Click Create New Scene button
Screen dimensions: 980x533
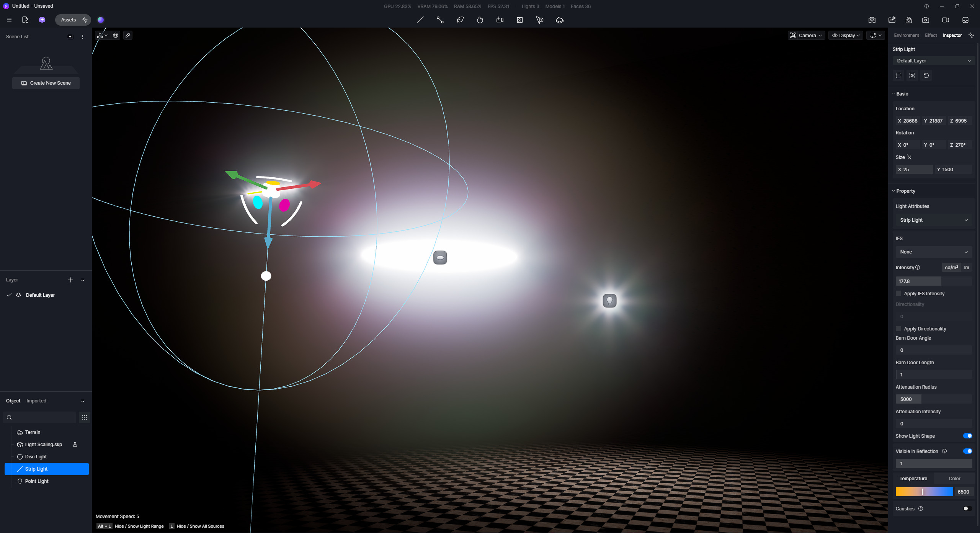(x=46, y=83)
